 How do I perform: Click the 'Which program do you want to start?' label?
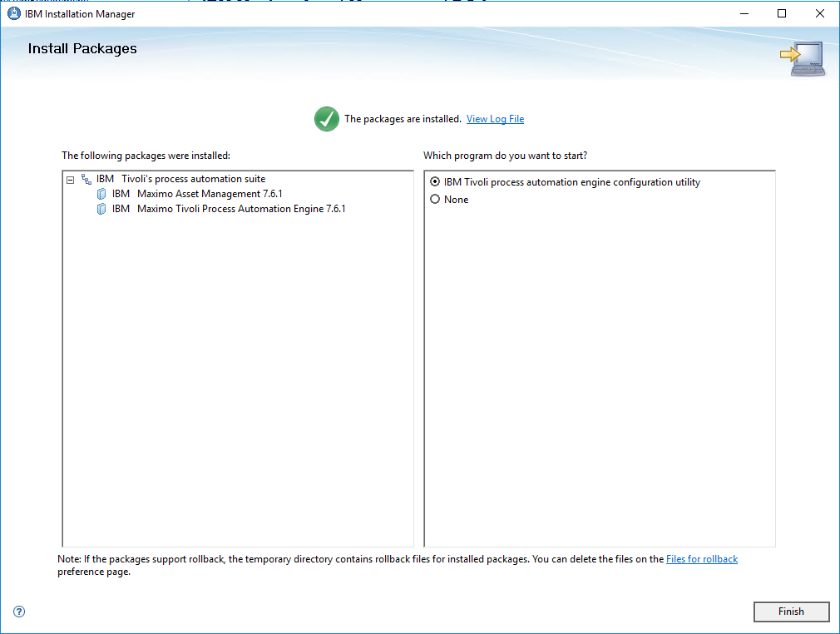[x=505, y=156]
